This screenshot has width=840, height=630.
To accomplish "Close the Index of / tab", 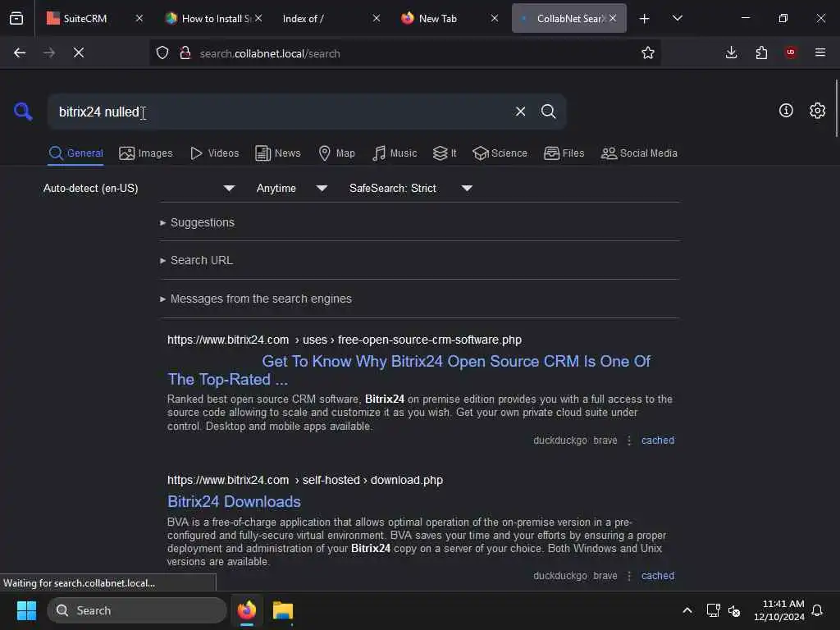I will tap(377, 18).
